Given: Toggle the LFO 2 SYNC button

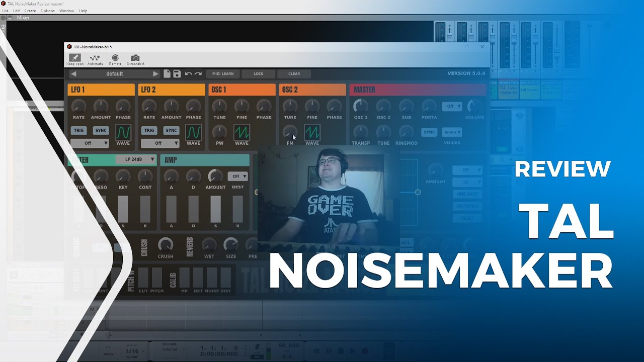Looking at the screenshot, I should (172, 130).
